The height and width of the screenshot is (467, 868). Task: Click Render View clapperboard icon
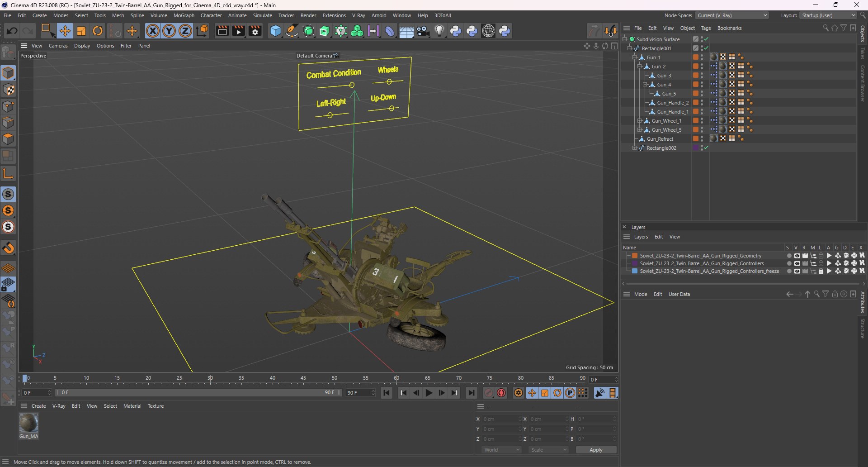222,31
